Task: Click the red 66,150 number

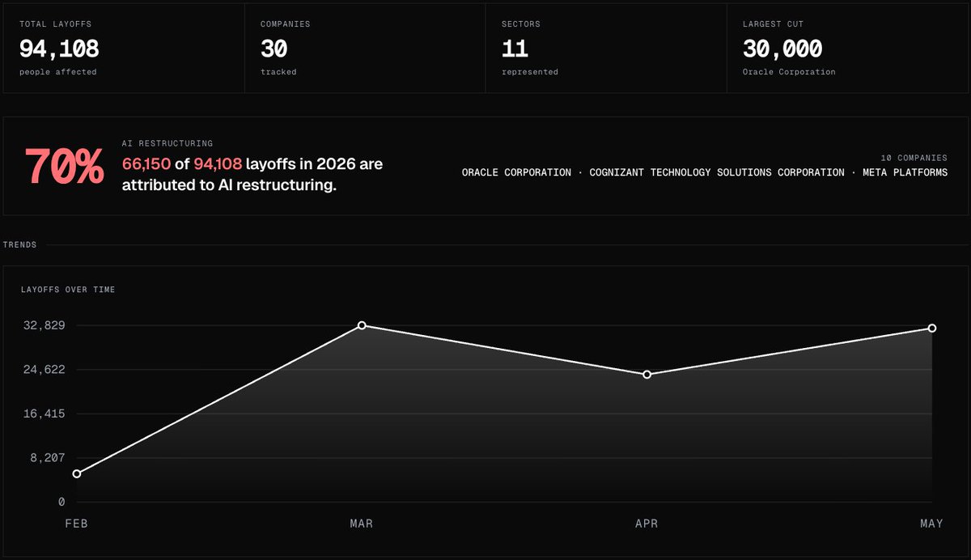Action: [x=146, y=164]
